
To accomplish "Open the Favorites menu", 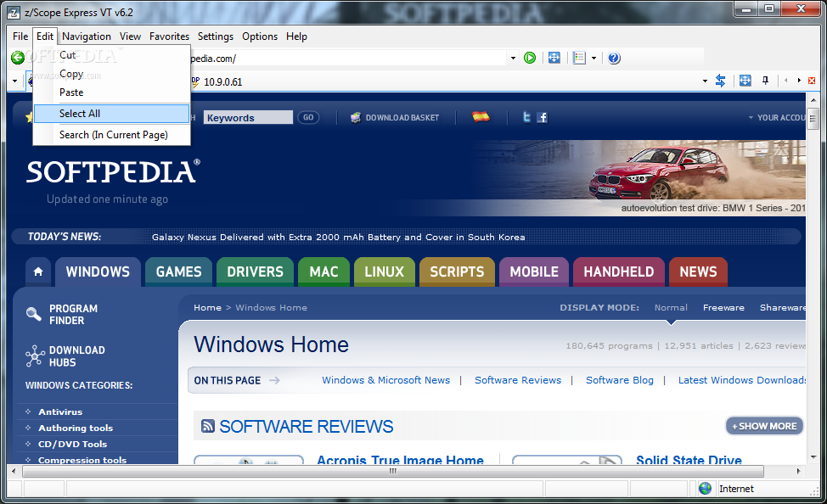I will (x=169, y=36).
